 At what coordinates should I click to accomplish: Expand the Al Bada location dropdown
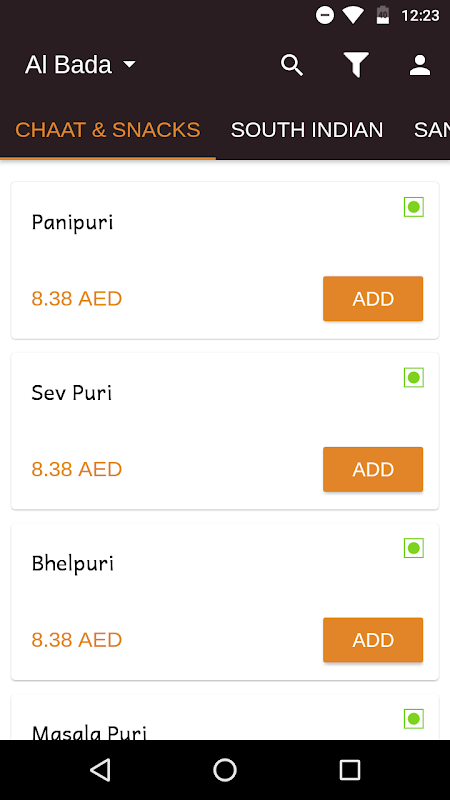click(81, 65)
